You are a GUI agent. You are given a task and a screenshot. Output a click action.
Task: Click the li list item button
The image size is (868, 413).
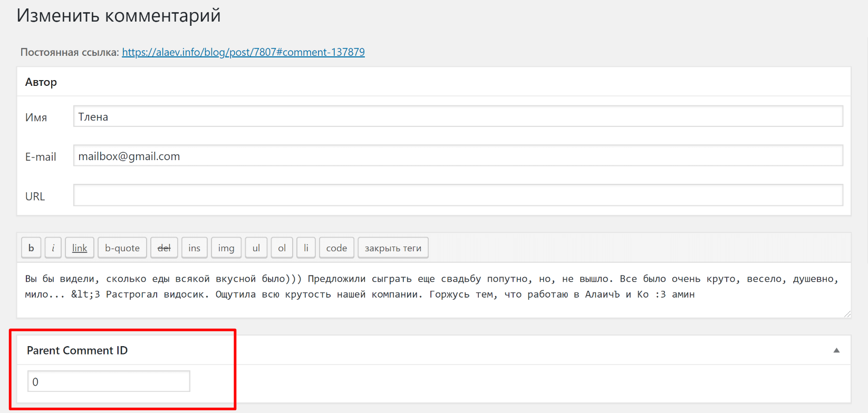(x=306, y=248)
